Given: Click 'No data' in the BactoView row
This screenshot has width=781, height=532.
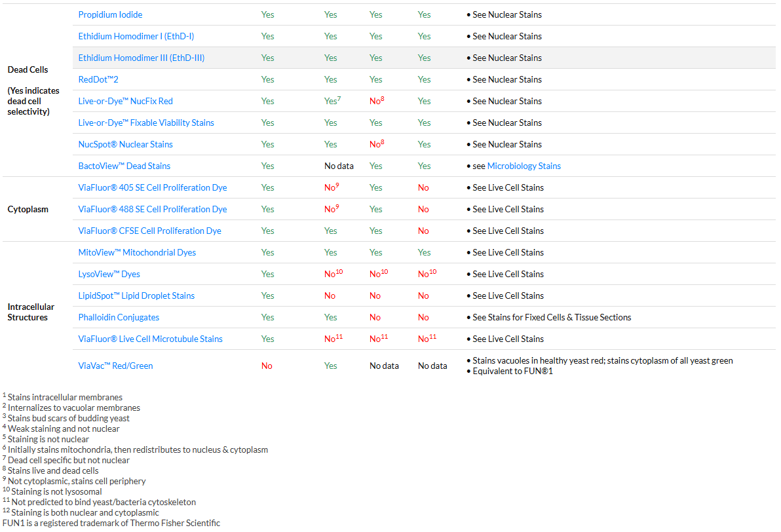Looking at the screenshot, I should (x=339, y=166).
